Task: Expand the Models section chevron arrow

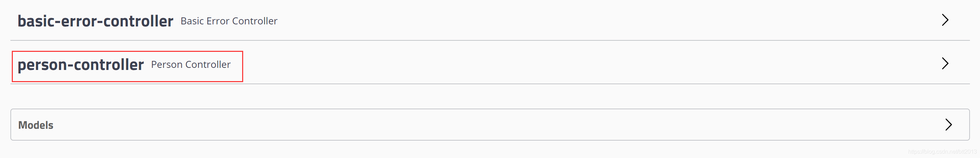Action: click(948, 124)
